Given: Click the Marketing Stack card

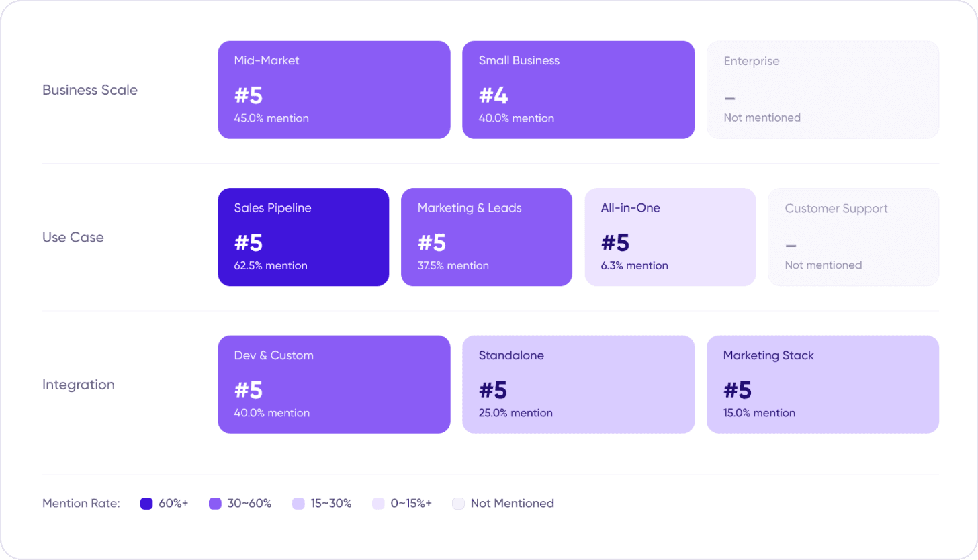Looking at the screenshot, I should pyautogui.click(x=823, y=385).
